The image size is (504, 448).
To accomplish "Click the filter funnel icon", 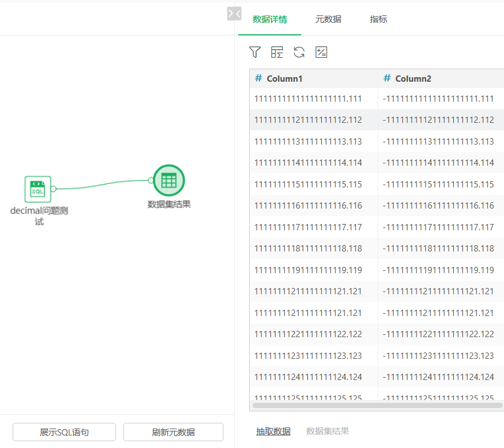I will click(x=255, y=52).
